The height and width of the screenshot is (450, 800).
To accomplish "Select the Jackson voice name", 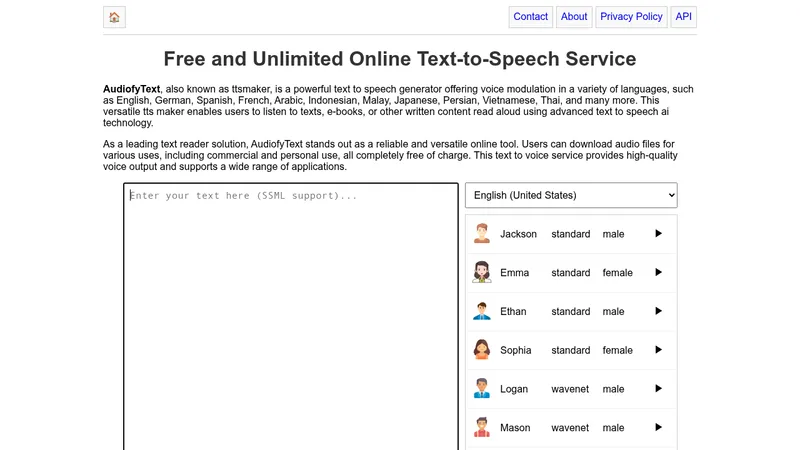I will coord(518,234).
